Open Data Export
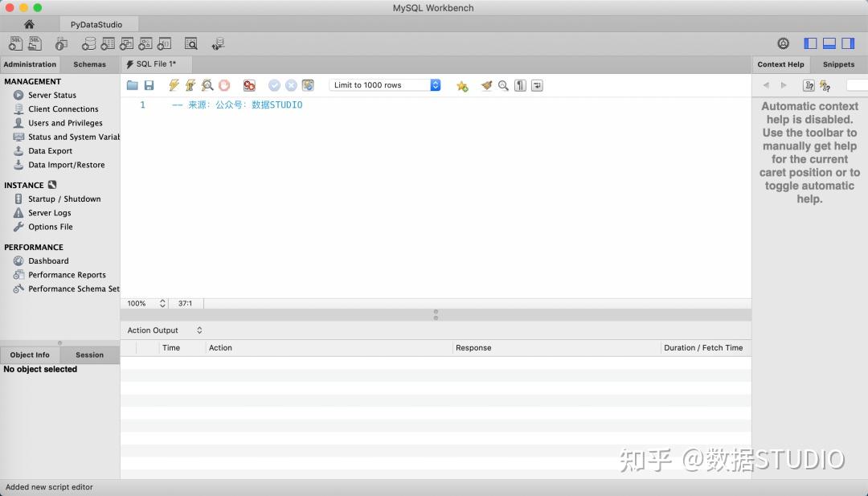868x496 pixels. pos(51,150)
